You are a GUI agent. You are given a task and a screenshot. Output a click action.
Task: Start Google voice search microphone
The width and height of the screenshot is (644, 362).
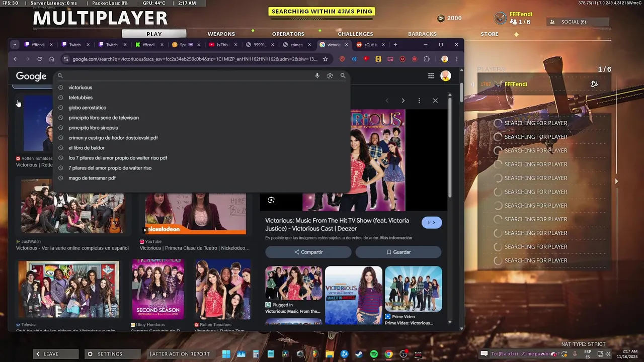coord(317,76)
